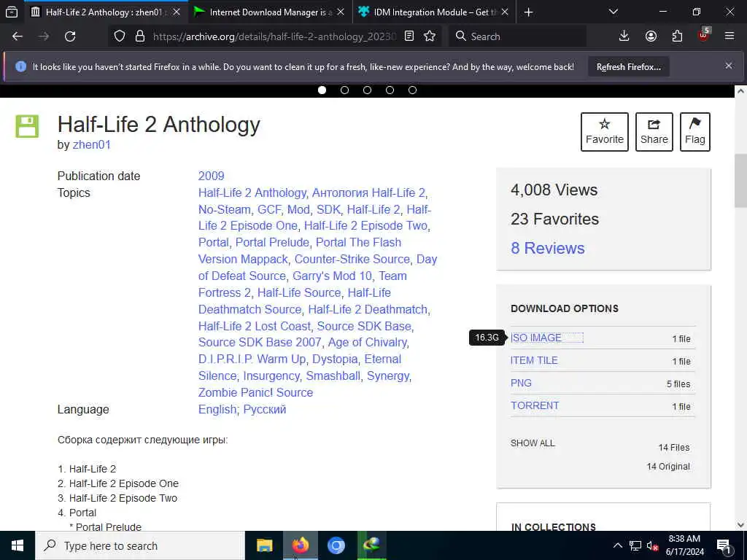Viewport: 747px width, 560px height.
Task: Open the Firefox hamburger menu
Action: [729, 36]
